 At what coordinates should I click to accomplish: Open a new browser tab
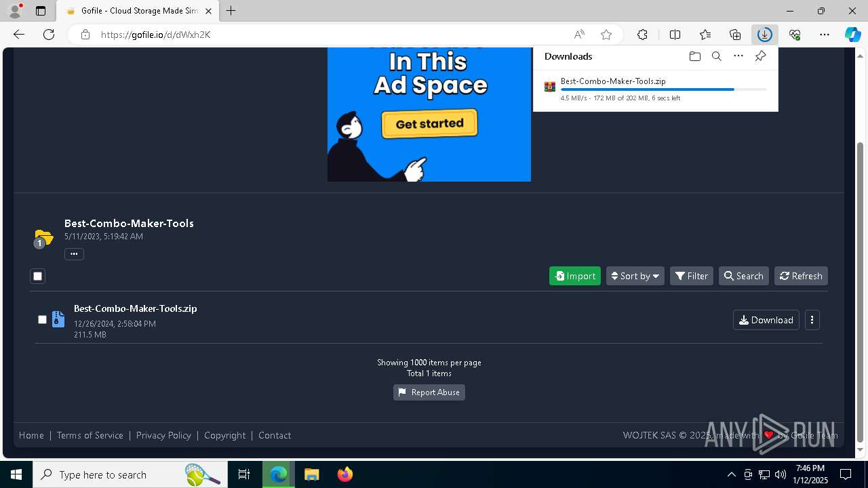point(231,11)
